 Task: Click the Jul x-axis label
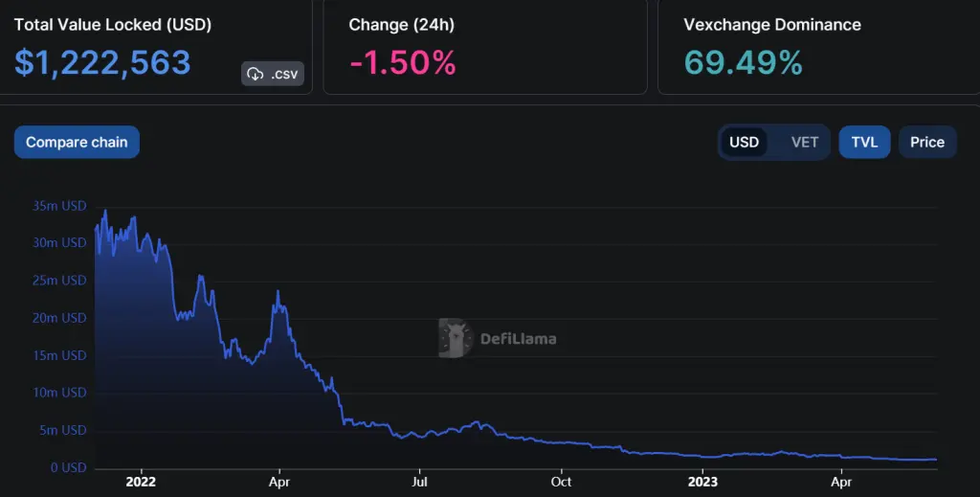coord(419,482)
